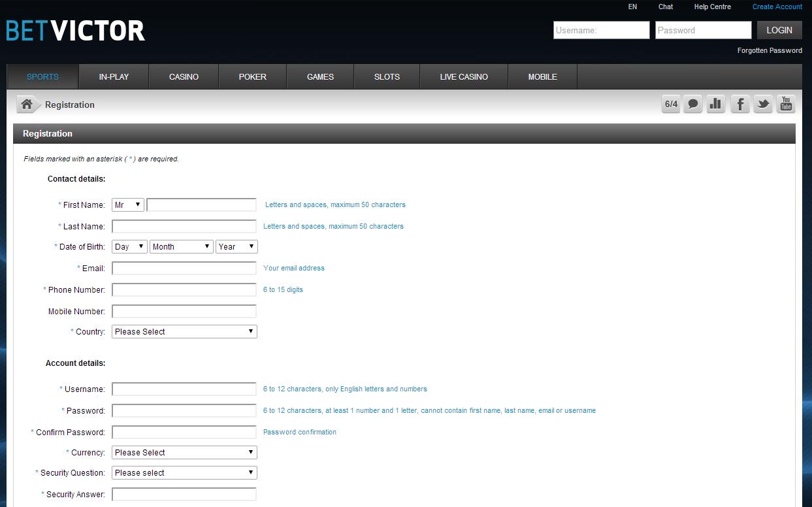Image resolution: width=812 pixels, height=507 pixels.
Task: Open the Chat link in header
Action: 666,7
